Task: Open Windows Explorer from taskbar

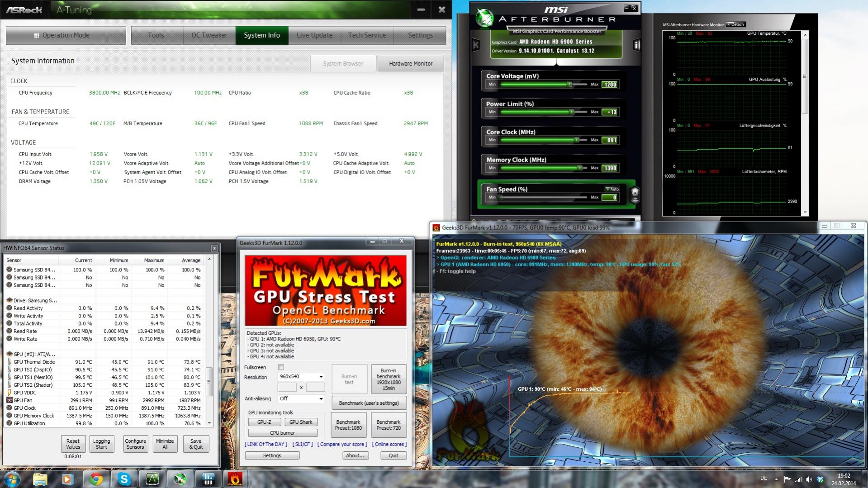Action: tap(40, 479)
